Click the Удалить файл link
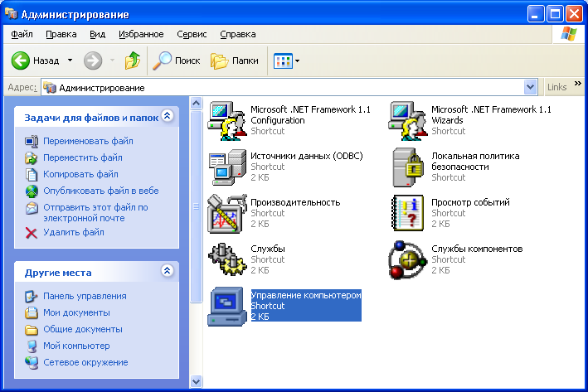The image size is (588, 392). pos(74,232)
